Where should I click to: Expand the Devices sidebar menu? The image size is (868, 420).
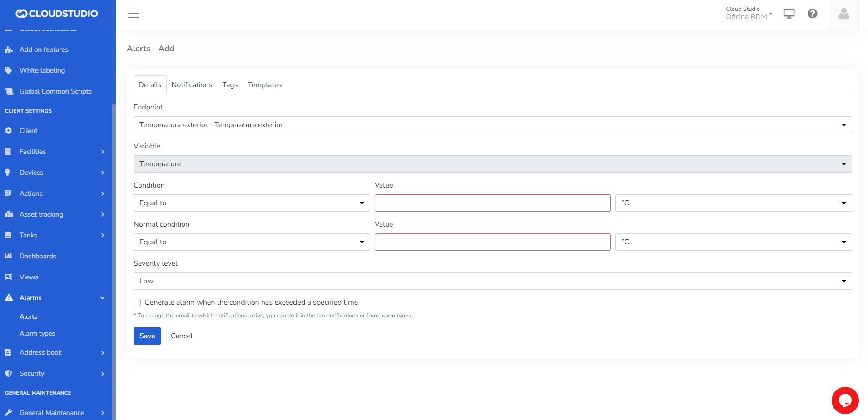point(55,173)
